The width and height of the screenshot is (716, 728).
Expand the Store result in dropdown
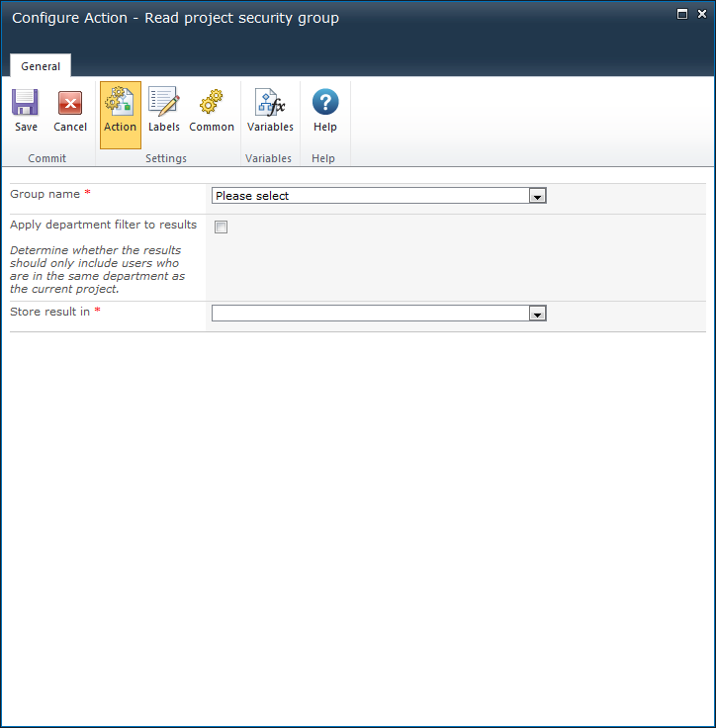(x=371, y=314)
